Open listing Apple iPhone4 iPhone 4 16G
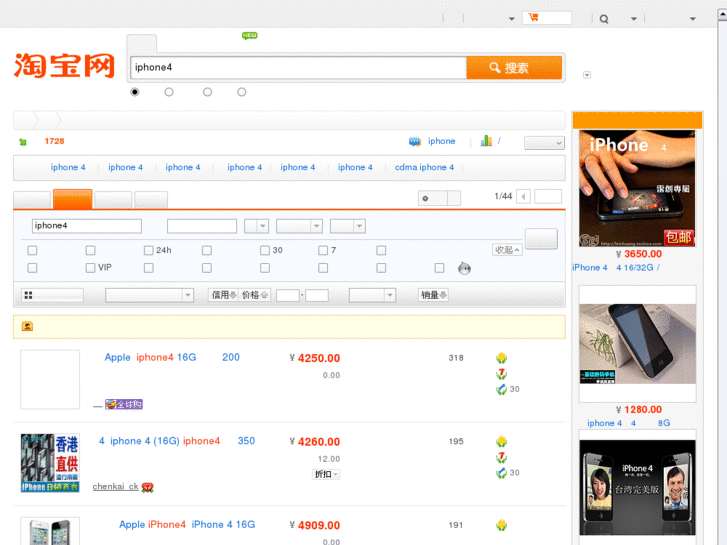 pyautogui.click(x=187, y=525)
